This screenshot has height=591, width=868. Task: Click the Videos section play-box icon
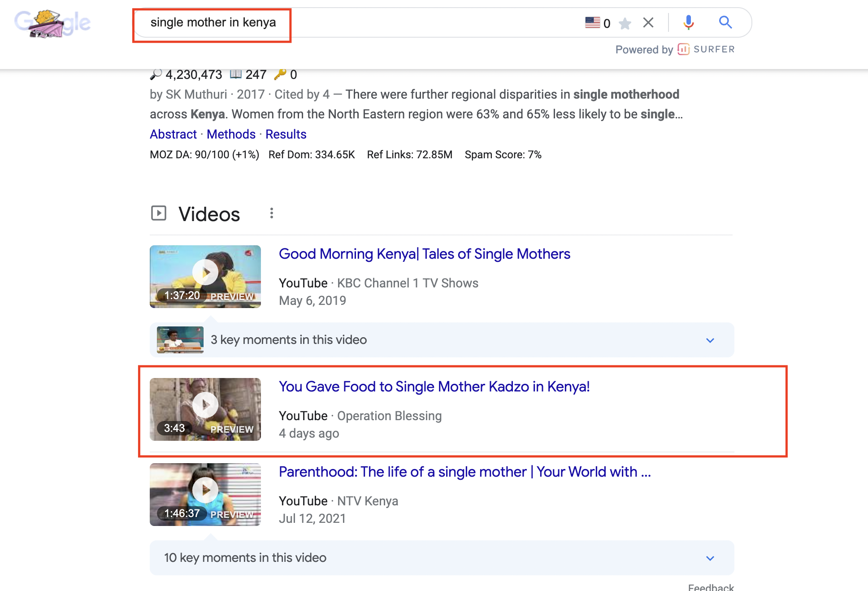[x=159, y=213]
